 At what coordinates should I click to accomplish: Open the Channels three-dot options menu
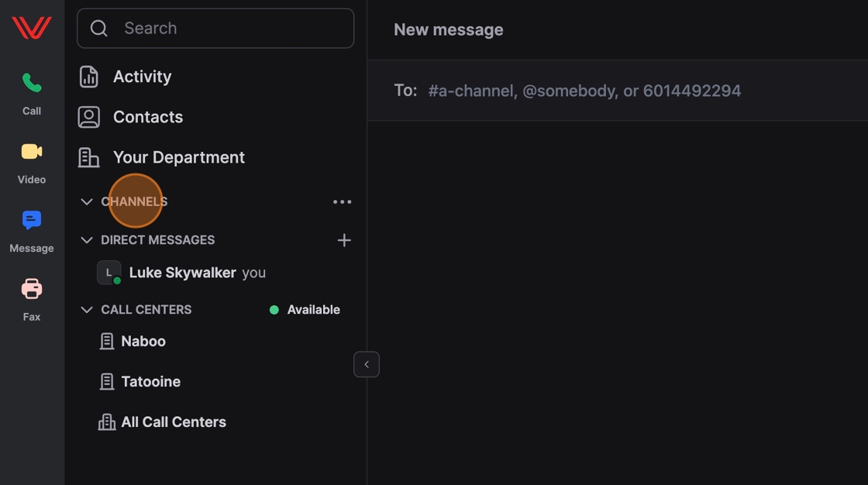pos(342,201)
